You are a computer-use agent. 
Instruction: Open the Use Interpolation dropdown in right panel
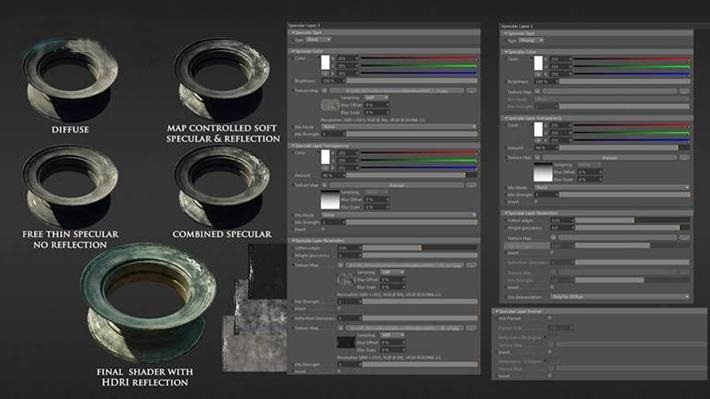619,297
